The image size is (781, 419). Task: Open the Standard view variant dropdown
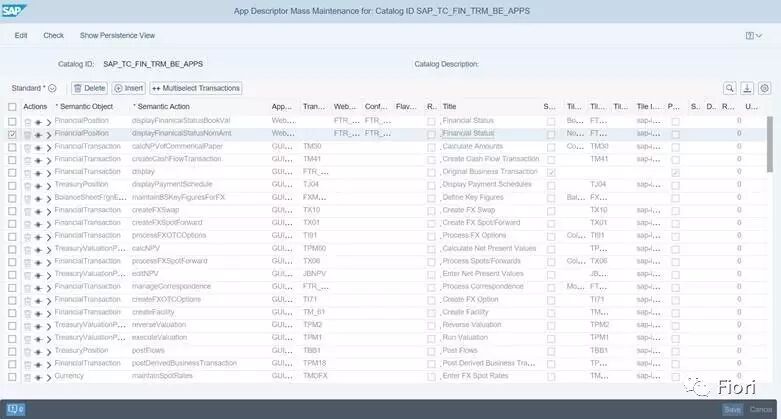[52, 88]
